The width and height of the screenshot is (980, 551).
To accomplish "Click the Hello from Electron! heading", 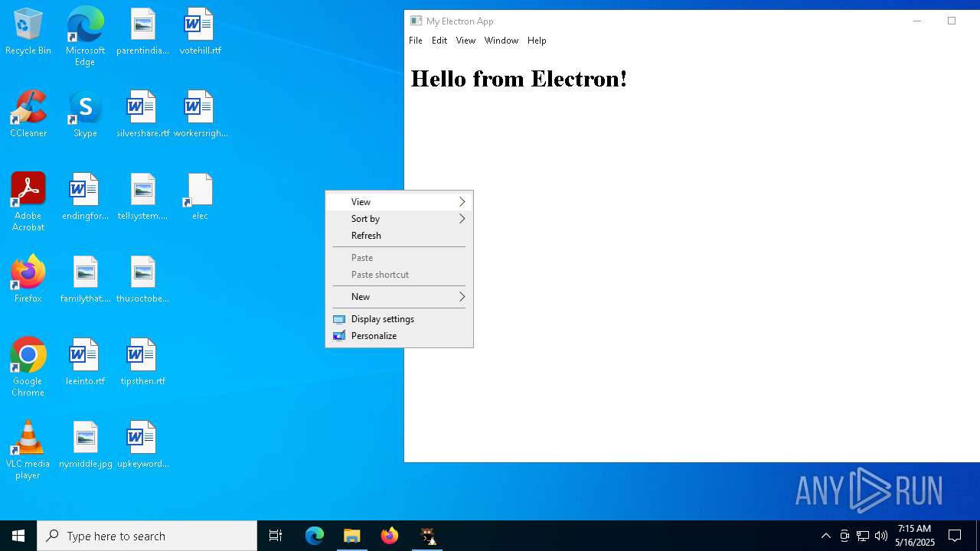I will 519,79.
